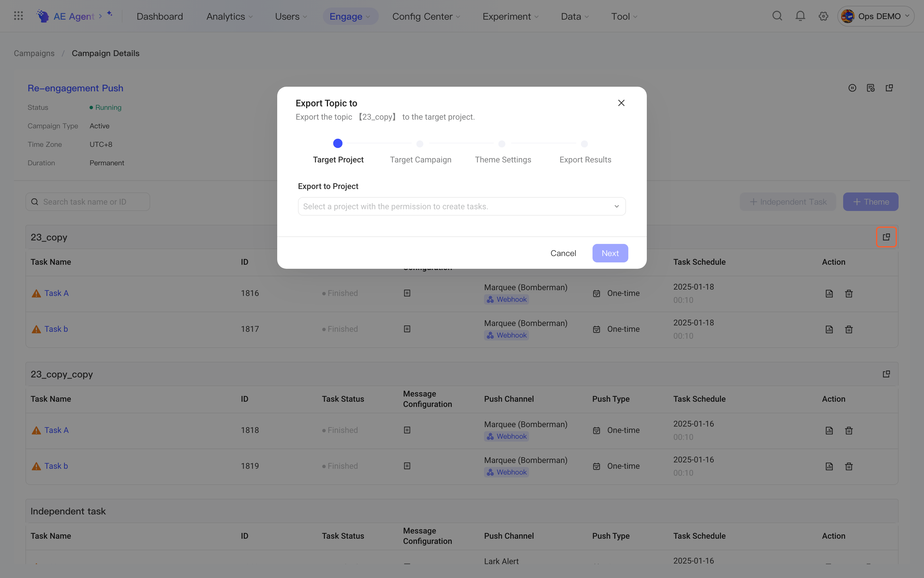Expand the Experiment menu
This screenshot has width=924, height=578.
[511, 16]
